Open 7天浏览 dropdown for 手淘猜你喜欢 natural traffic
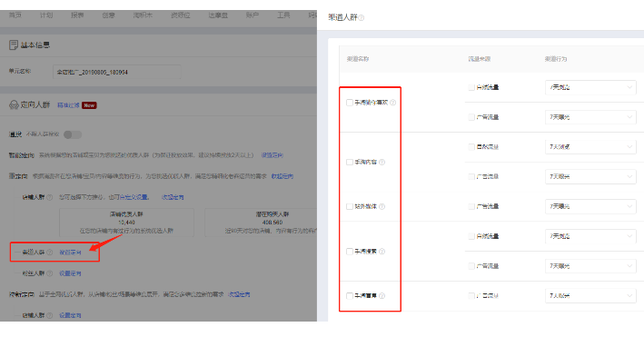This screenshot has width=644, height=337. 590,87
